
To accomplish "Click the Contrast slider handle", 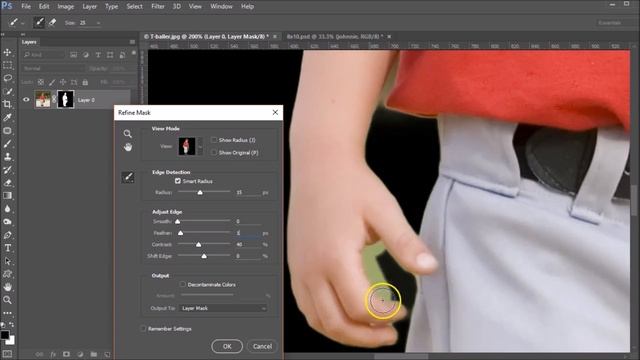I will tap(198, 244).
